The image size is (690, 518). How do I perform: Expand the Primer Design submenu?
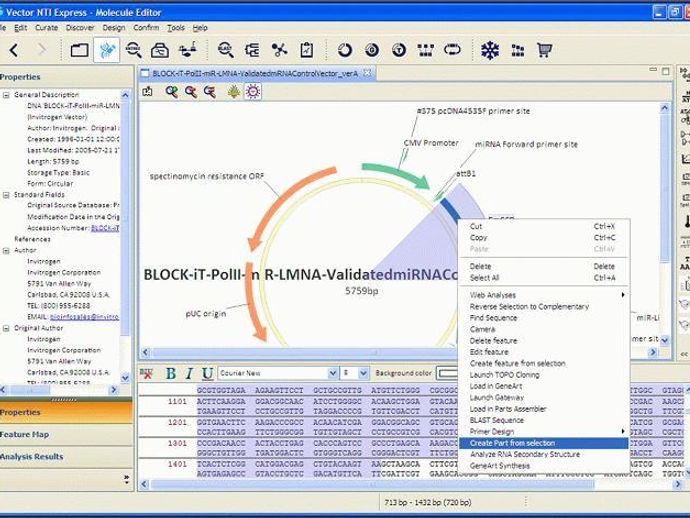tap(543, 432)
